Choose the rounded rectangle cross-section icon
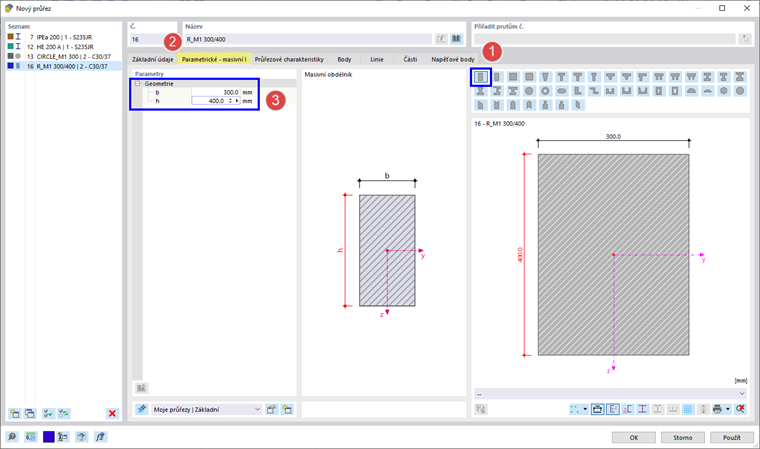 point(497,77)
